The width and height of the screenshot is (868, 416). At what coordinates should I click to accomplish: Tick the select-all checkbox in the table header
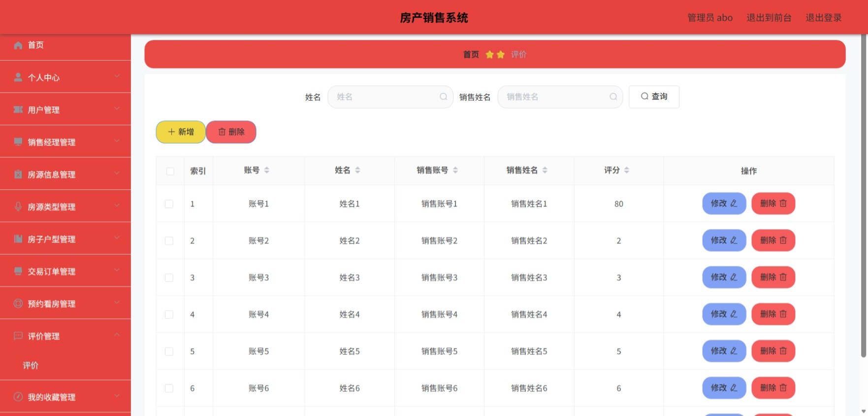pos(170,172)
